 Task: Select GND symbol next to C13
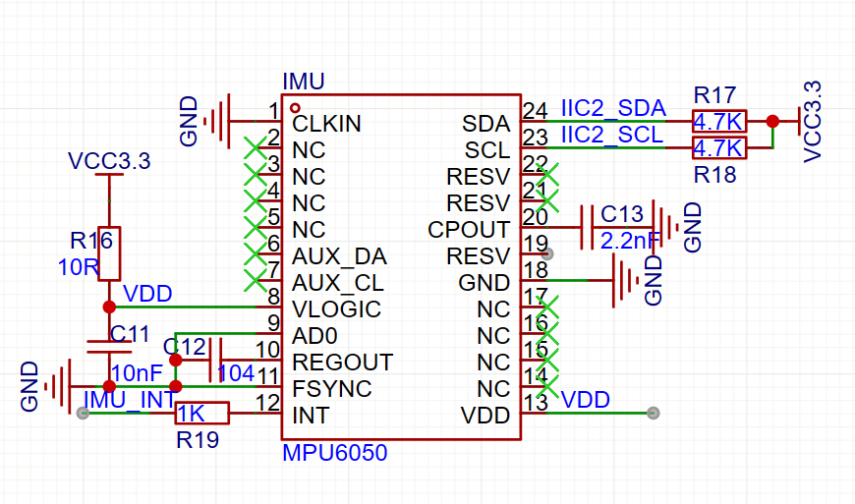click(666, 227)
